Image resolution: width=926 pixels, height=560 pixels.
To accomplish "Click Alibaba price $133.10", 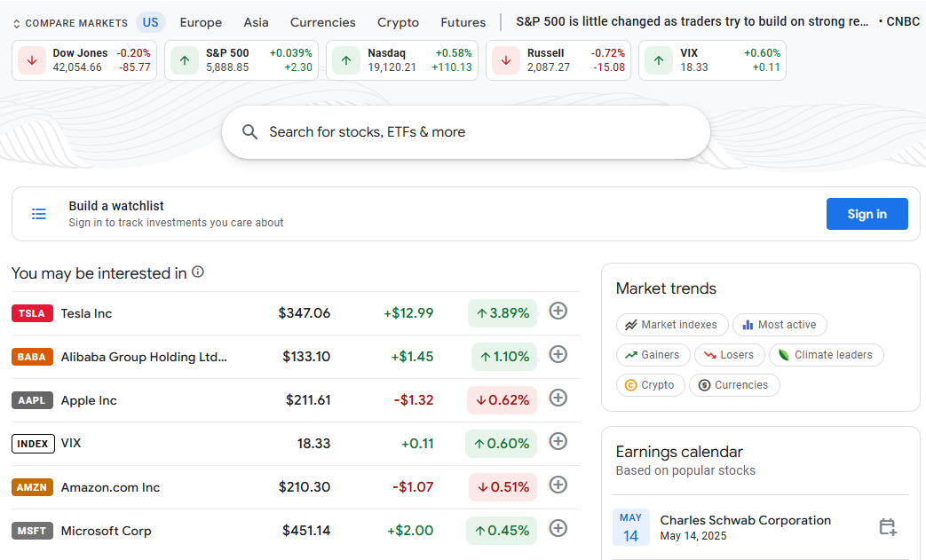I will coord(306,357).
